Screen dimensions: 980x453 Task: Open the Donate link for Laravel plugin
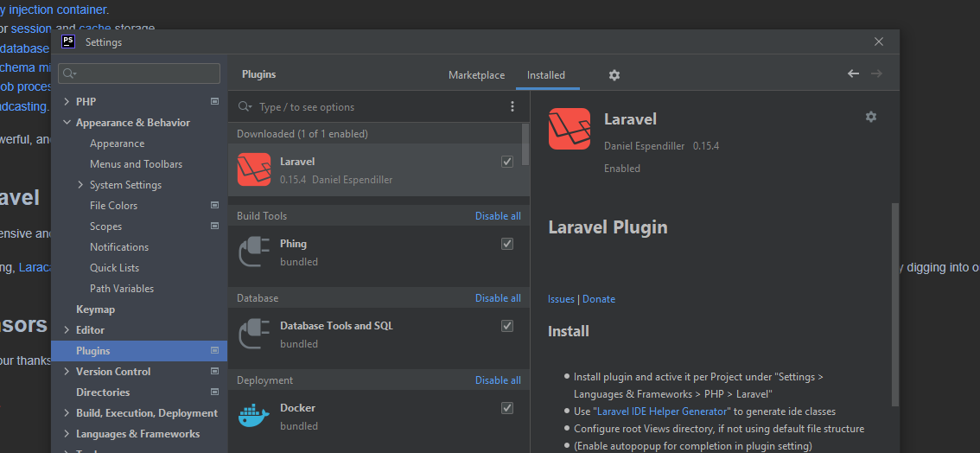[599, 298]
